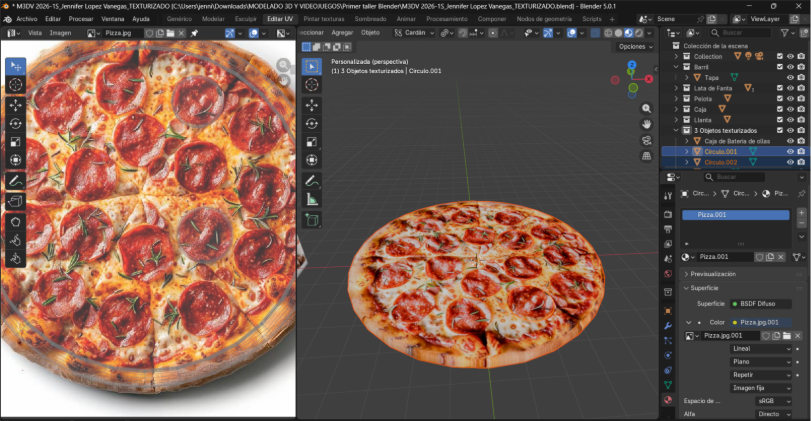Screen dimensions: 811x421
Task: Uncheck the 3 Objetos texturizados checkbox
Action: pos(779,130)
